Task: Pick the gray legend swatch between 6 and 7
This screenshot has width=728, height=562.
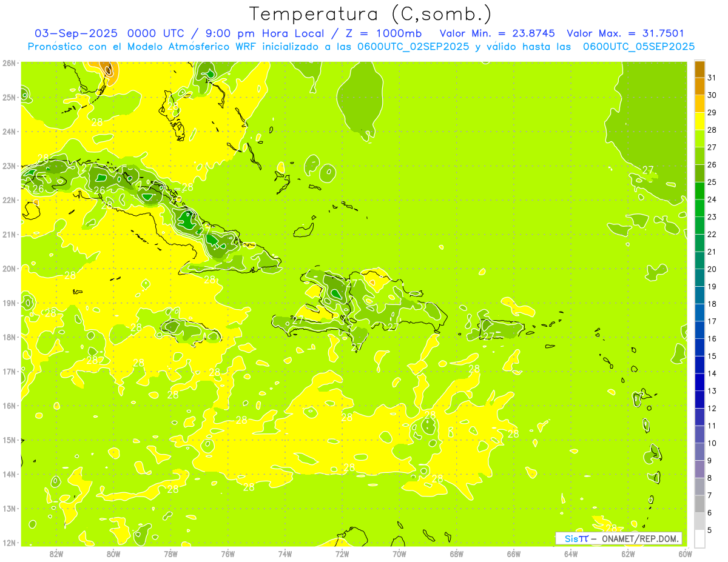Action: 699,504
